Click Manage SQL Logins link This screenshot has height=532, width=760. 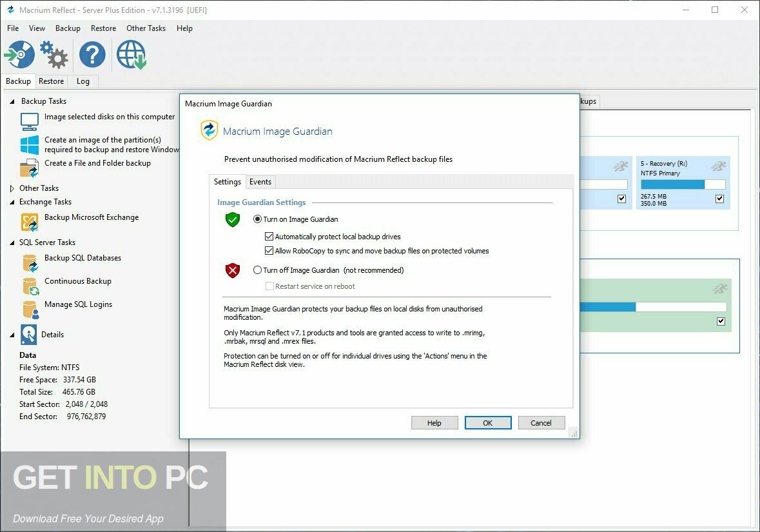tap(78, 304)
